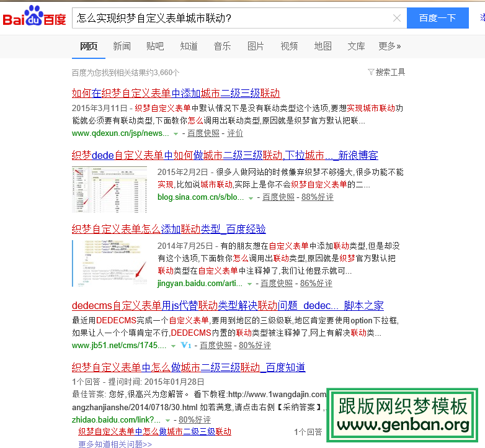Click the date 2015年3月11日 in the first result
Image resolution: width=485 pixels, height=448 pixels.
pos(100,109)
